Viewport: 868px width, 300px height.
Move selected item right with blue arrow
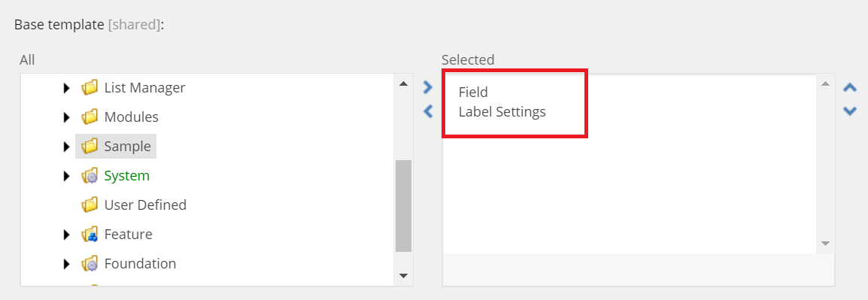tap(427, 87)
